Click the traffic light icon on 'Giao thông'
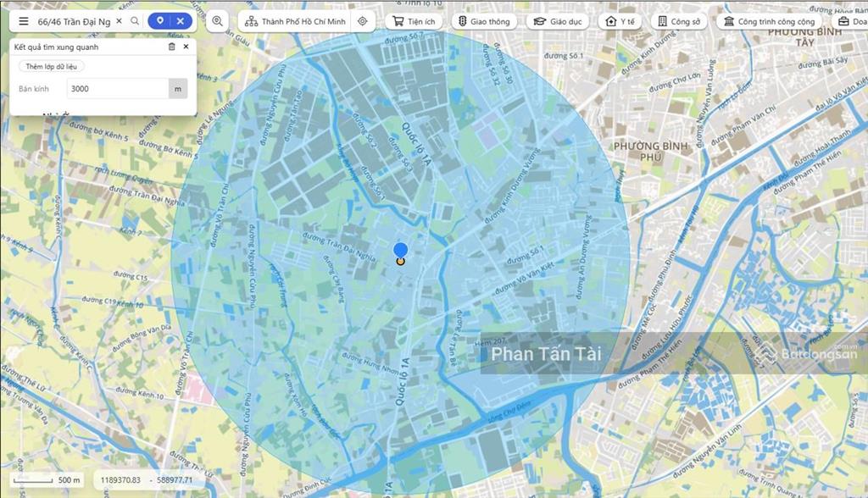 [463, 21]
